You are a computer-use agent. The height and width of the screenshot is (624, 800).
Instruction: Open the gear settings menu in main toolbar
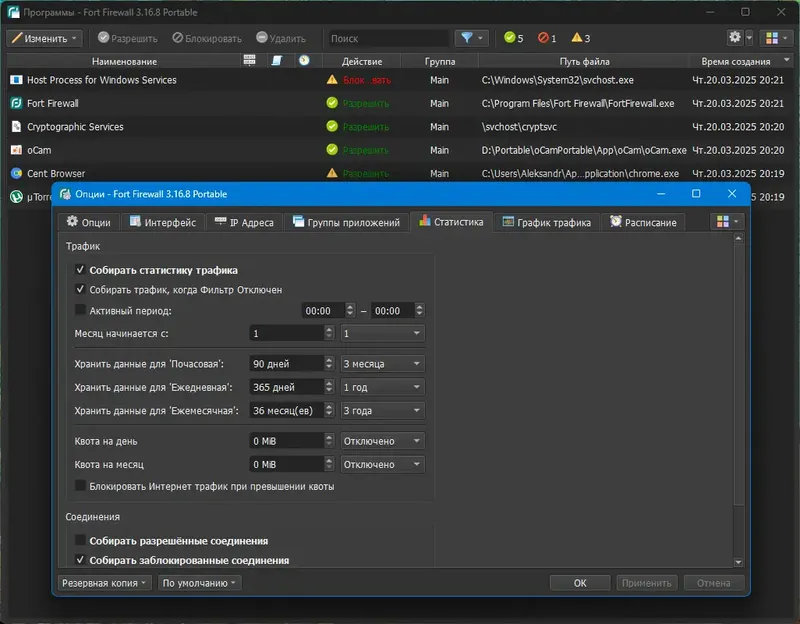736,38
